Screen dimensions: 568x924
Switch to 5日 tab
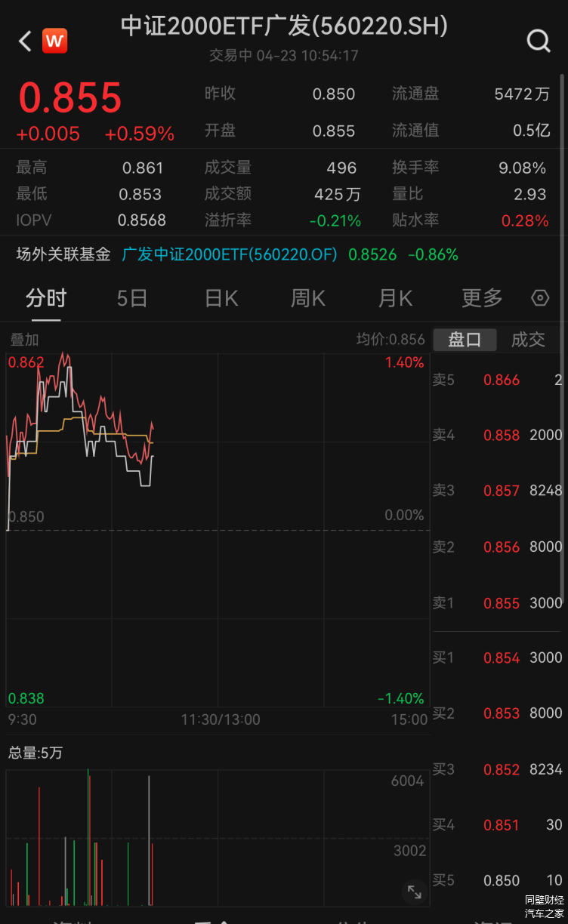[x=132, y=298]
